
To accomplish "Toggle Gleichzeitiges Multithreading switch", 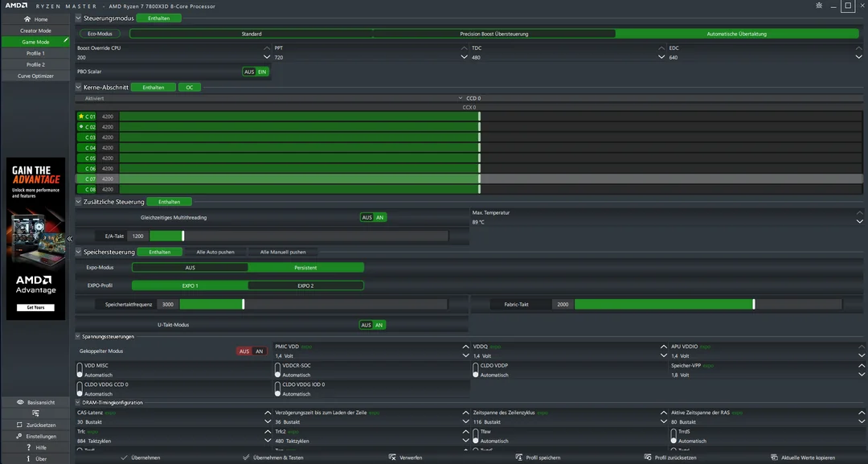I will [373, 218].
